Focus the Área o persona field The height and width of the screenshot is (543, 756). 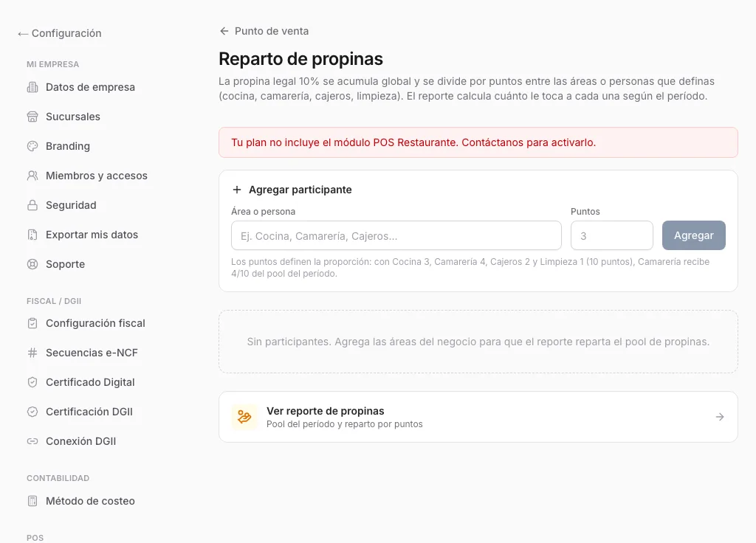pyautogui.click(x=396, y=235)
